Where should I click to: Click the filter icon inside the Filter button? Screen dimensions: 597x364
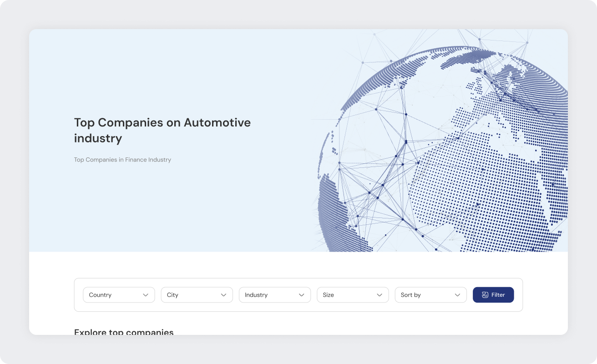point(485,295)
